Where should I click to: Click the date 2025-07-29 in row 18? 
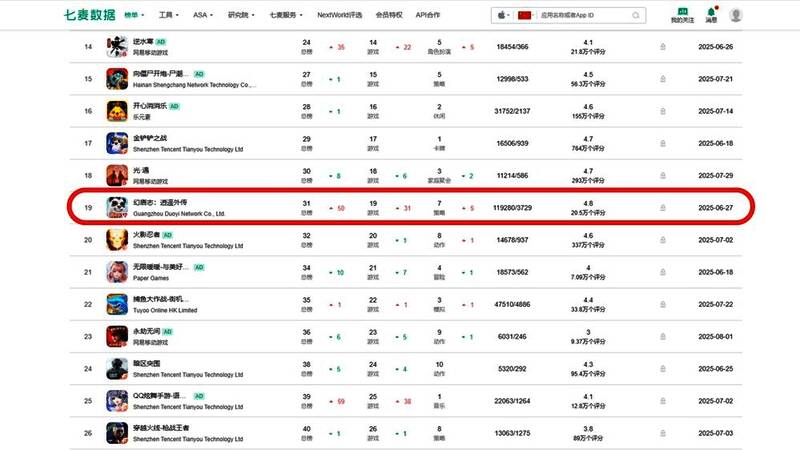coord(715,176)
